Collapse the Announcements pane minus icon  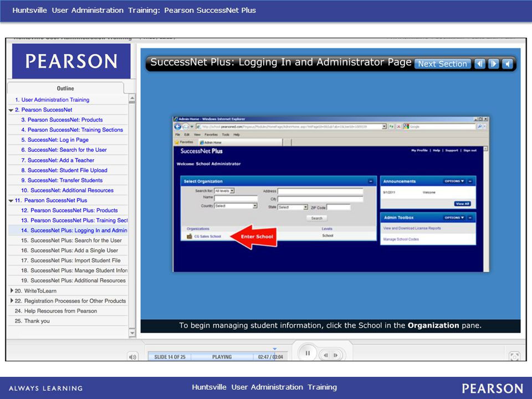[x=470, y=181]
